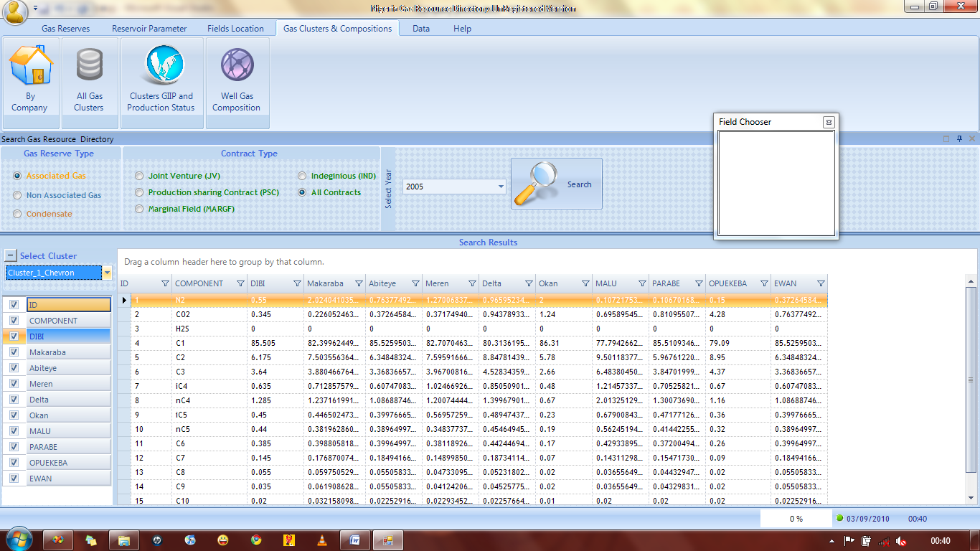Collapse the Select Cluster section

[x=11, y=255]
